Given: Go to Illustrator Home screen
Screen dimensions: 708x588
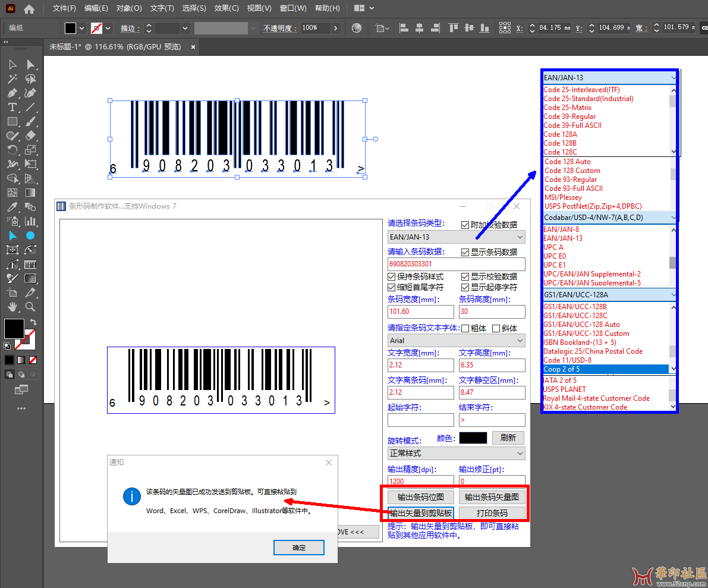Looking at the screenshot, I should tap(29, 8).
